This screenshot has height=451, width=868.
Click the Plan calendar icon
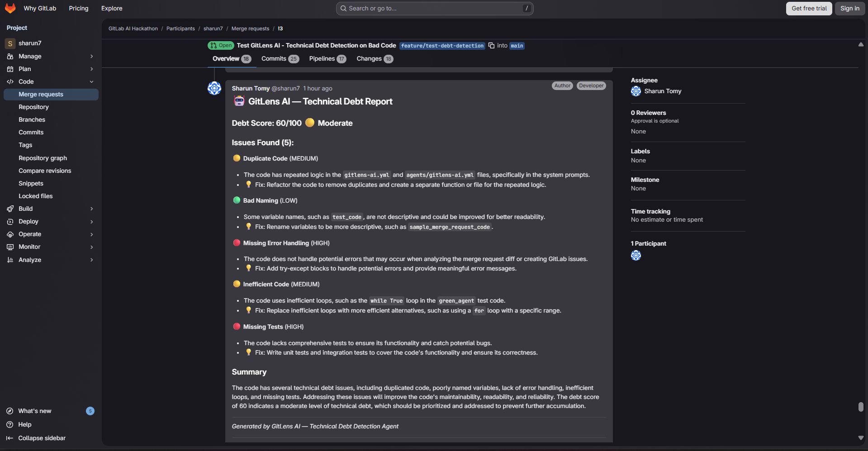click(10, 69)
